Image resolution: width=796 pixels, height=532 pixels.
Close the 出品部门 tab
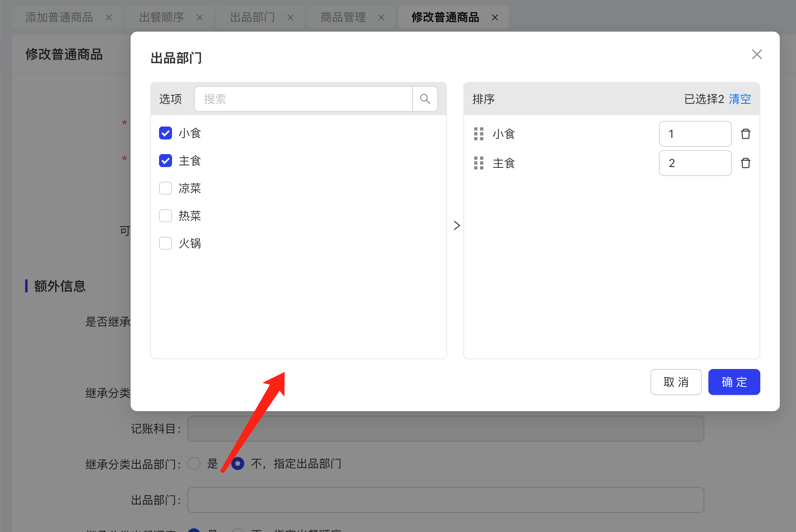(290, 17)
